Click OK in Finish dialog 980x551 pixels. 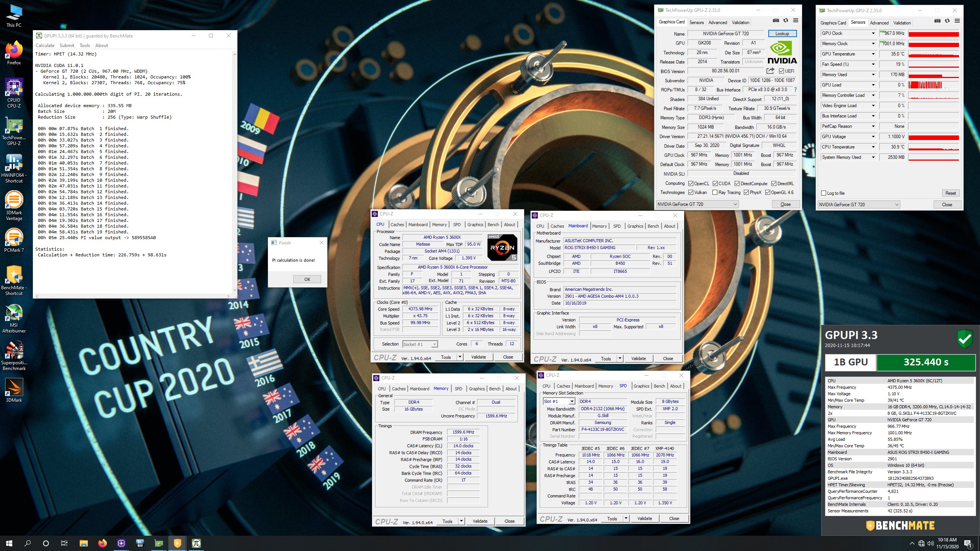pos(307,279)
